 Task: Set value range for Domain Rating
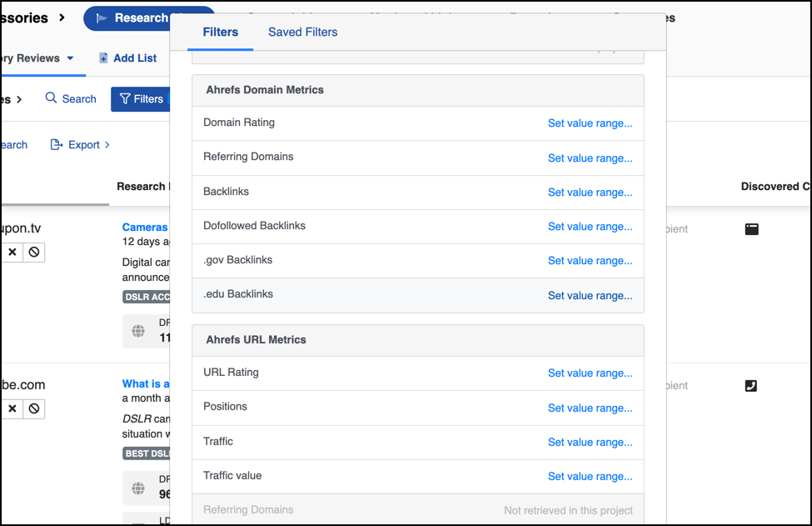point(590,123)
